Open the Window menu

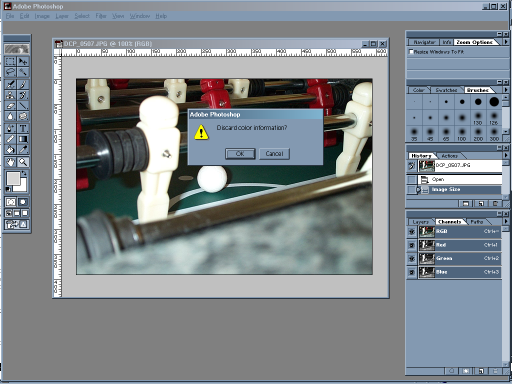click(139, 16)
